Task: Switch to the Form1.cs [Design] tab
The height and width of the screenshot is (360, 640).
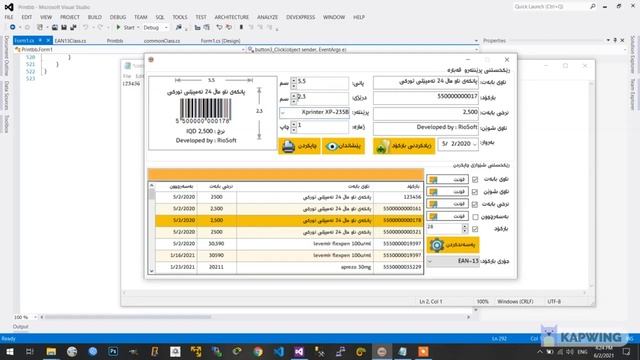Action: point(220,41)
